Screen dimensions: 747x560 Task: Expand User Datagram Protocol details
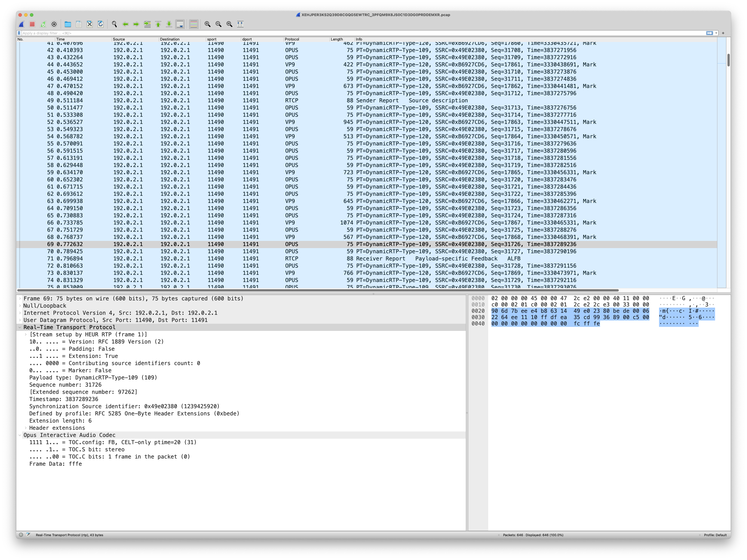pos(20,320)
